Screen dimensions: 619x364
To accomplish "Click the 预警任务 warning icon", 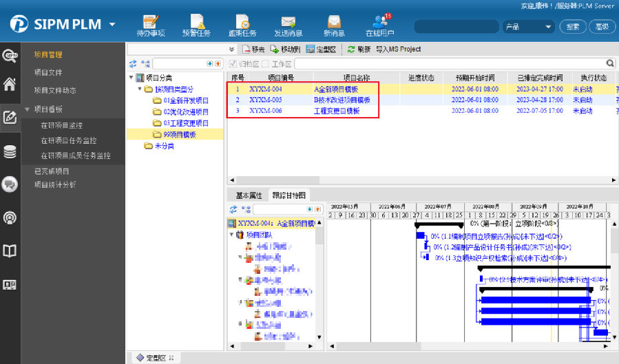I will [x=196, y=25].
